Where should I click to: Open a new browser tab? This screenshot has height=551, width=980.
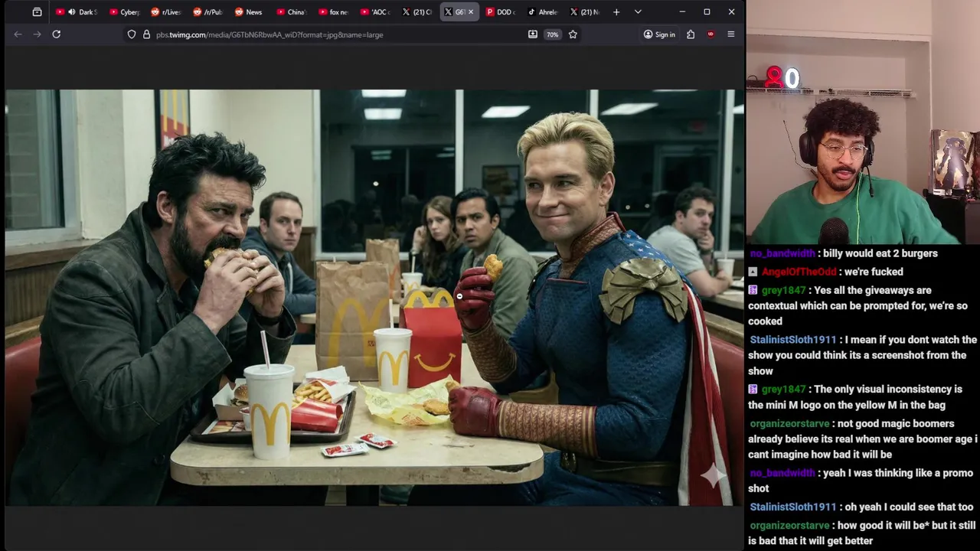[x=616, y=11]
